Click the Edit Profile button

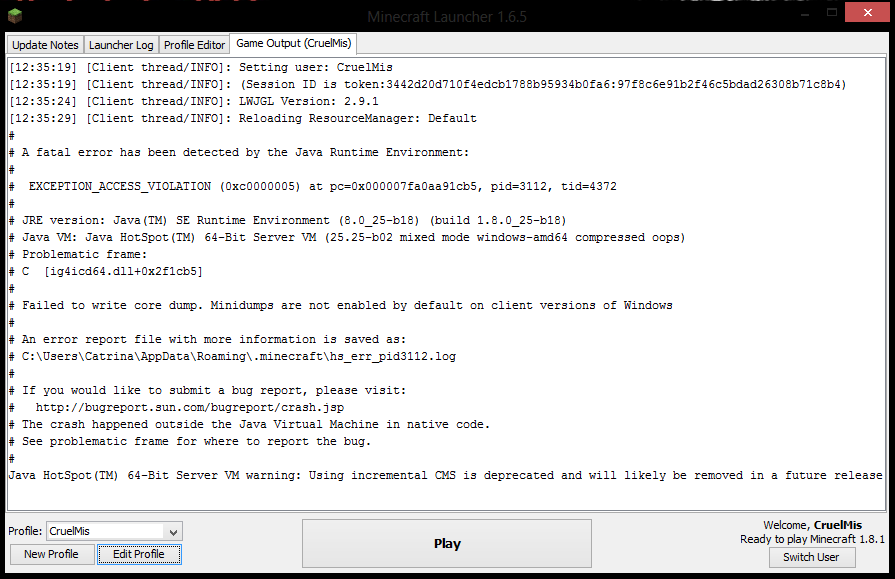[x=139, y=554]
